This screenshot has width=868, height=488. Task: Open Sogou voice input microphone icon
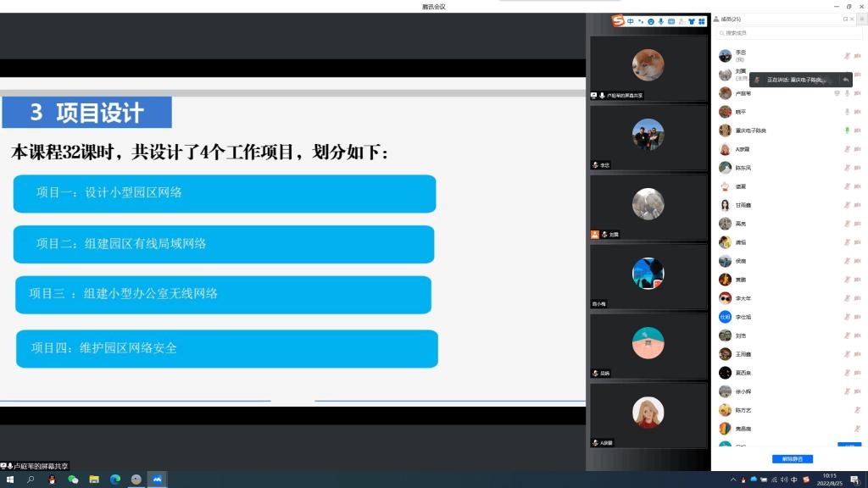point(661,21)
